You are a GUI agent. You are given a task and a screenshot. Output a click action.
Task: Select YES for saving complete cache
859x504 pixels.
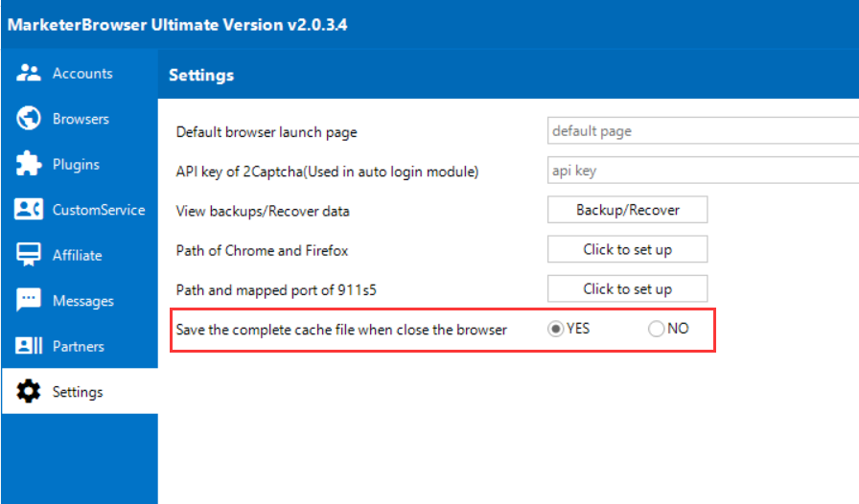555,329
